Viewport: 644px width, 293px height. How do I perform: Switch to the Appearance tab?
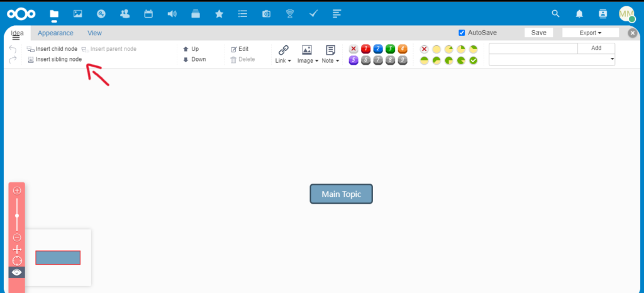pyautogui.click(x=55, y=33)
